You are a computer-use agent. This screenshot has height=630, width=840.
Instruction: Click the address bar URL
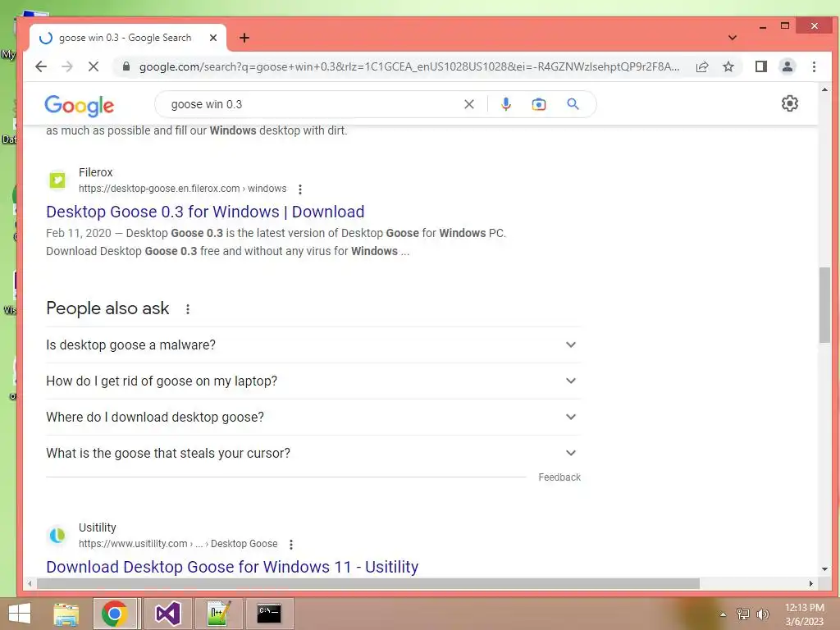tap(409, 66)
